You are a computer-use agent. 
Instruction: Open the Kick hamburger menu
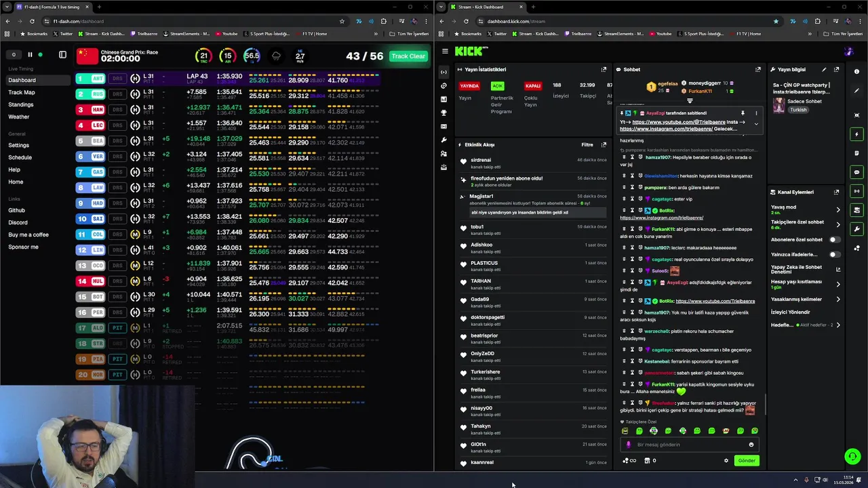(x=445, y=52)
